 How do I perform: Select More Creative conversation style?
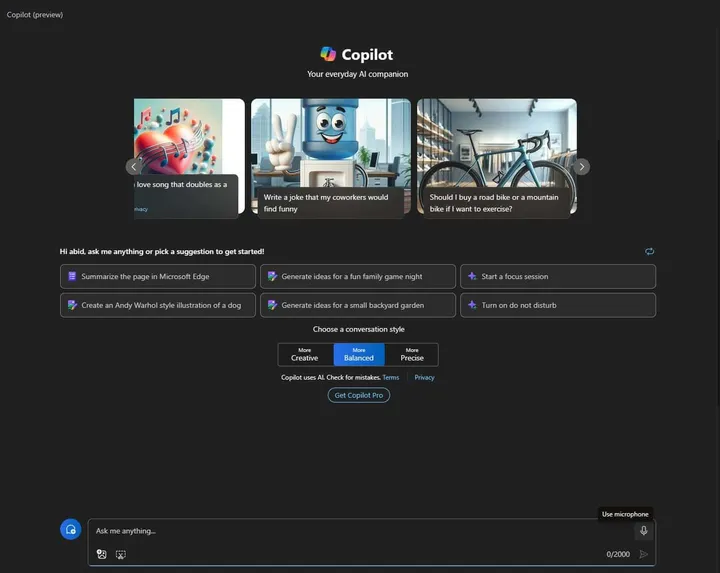(305, 354)
